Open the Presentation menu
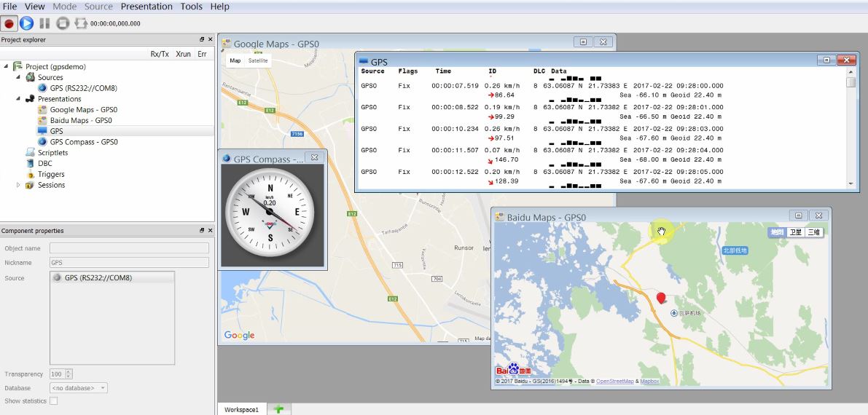868x415 pixels. (146, 7)
